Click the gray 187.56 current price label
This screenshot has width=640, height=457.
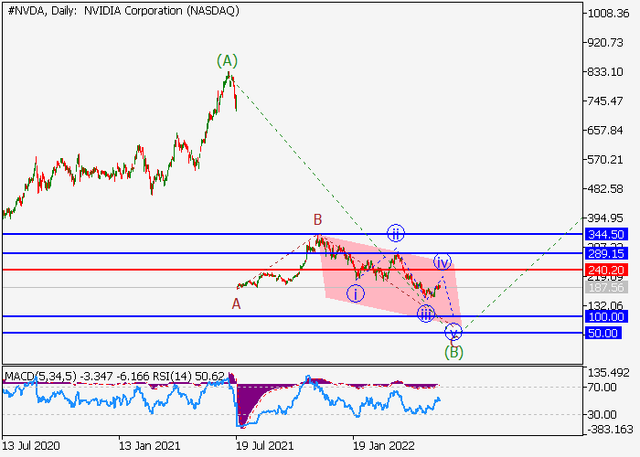[x=607, y=287]
